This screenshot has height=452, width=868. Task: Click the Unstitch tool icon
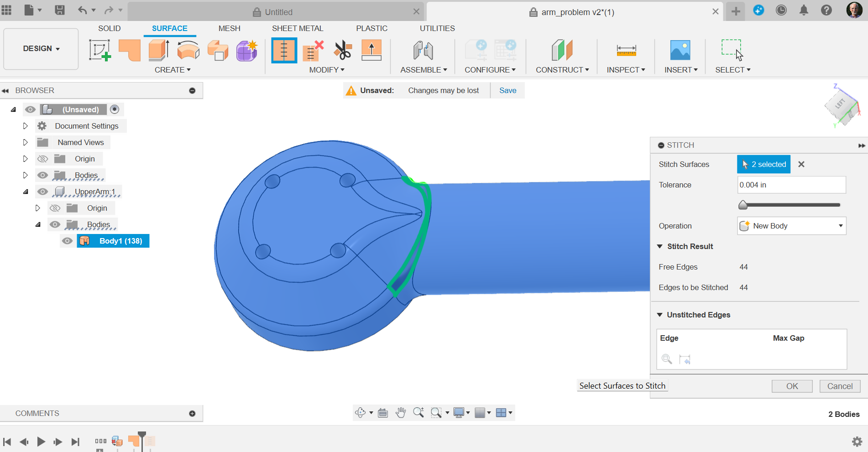(x=313, y=50)
